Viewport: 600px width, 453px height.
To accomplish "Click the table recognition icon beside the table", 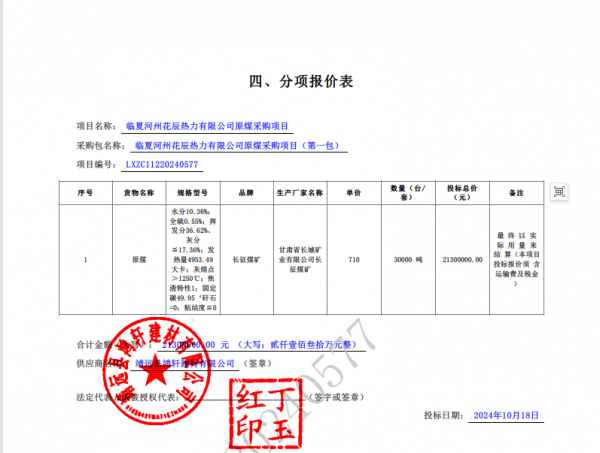I will [559, 191].
